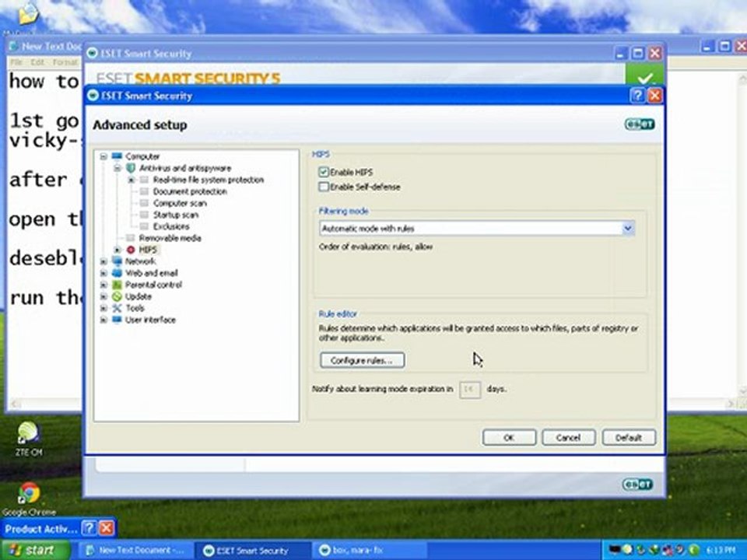The image size is (747, 560).
Task: Expand the Parental control node
Action: tap(103, 285)
